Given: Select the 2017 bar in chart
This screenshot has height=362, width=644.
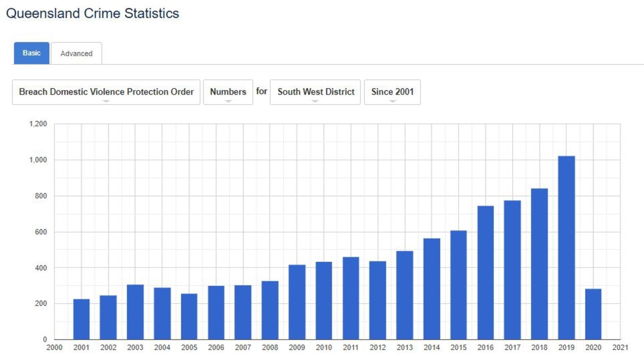Looking at the screenshot, I should [513, 270].
